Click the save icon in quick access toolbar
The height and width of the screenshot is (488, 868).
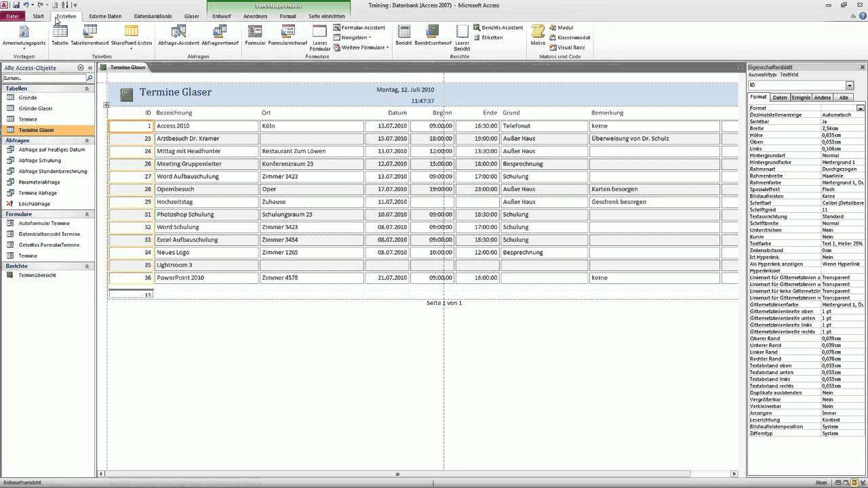pos(15,5)
